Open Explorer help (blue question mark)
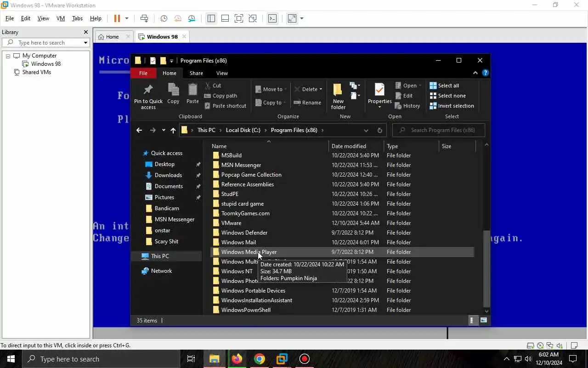This screenshot has height=368, width=588. click(485, 73)
